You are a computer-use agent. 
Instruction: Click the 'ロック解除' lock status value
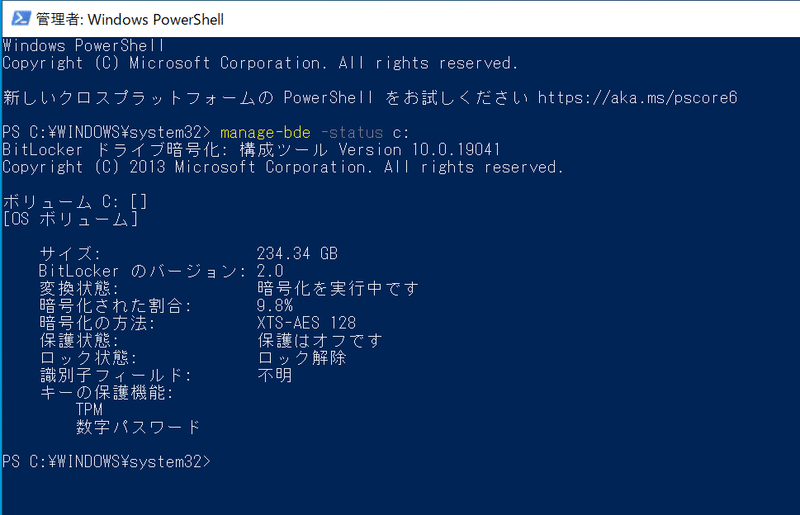(302, 358)
